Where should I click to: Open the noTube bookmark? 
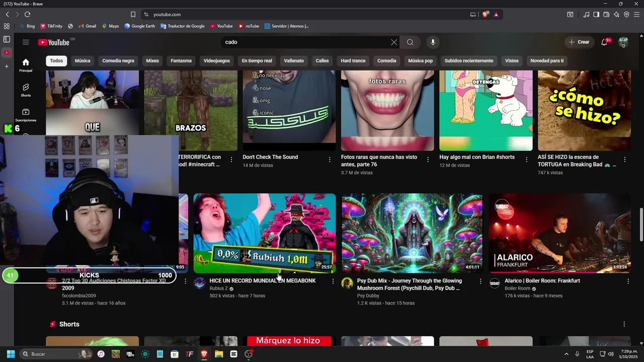click(249, 26)
